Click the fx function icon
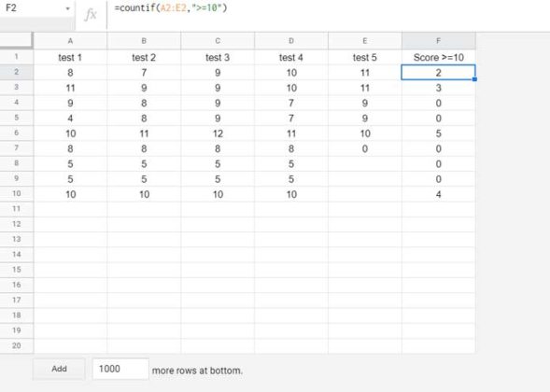 point(91,14)
